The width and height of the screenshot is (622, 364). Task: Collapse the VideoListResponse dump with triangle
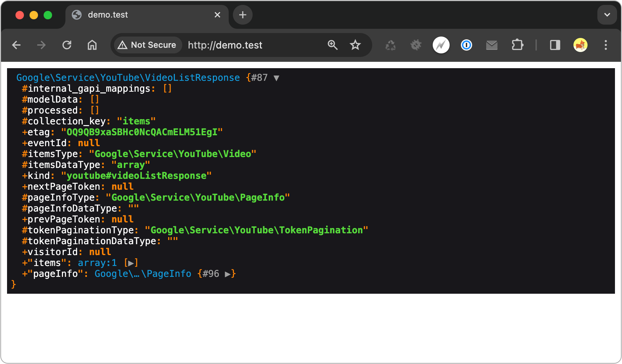tap(277, 78)
